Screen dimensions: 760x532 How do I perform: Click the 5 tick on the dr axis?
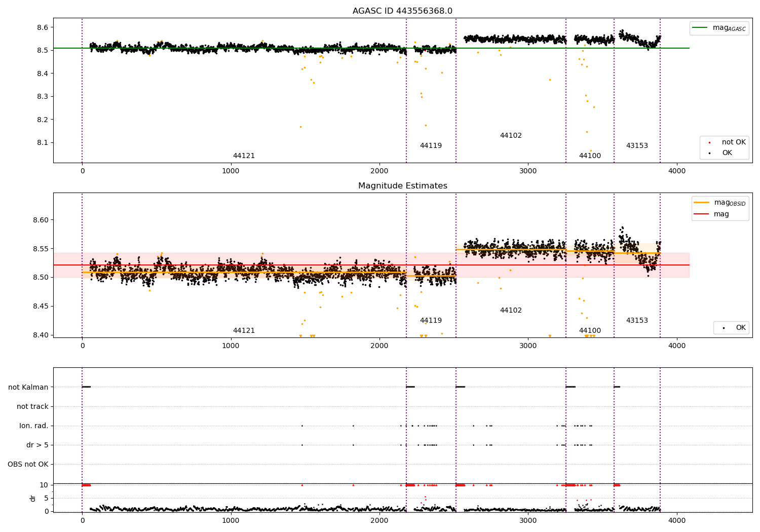[x=47, y=498]
